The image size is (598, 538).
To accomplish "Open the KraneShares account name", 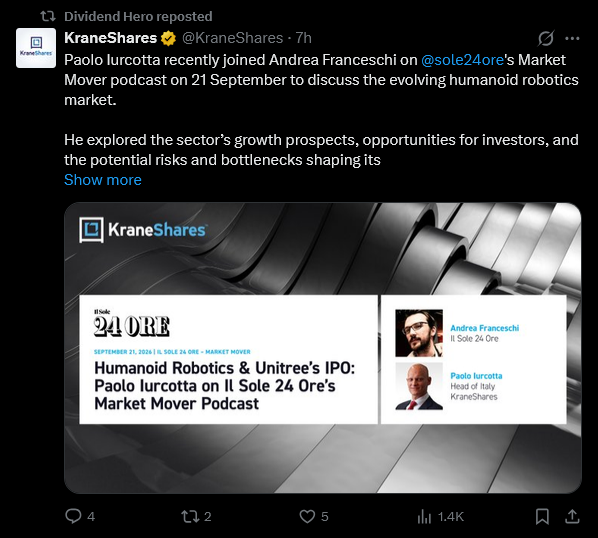I will tap(111, 38).
